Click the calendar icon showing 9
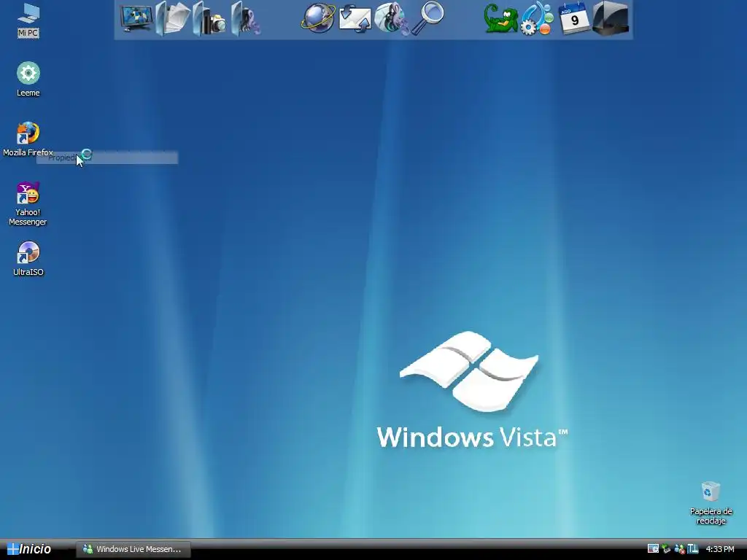The image size is (747, 560). [x=573, y=18]
